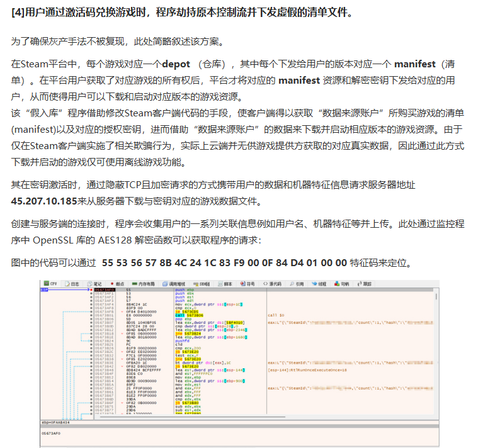Click the 'ebp=0FAAB434' info line
This screenshot has height=448, width=478.
(x=55, y=422)
